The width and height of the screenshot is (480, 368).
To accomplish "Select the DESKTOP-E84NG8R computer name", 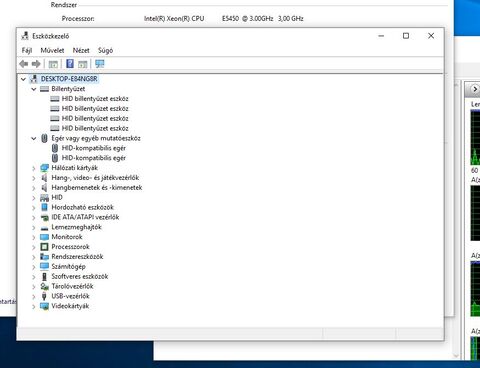I will click(x=69, y=79).
